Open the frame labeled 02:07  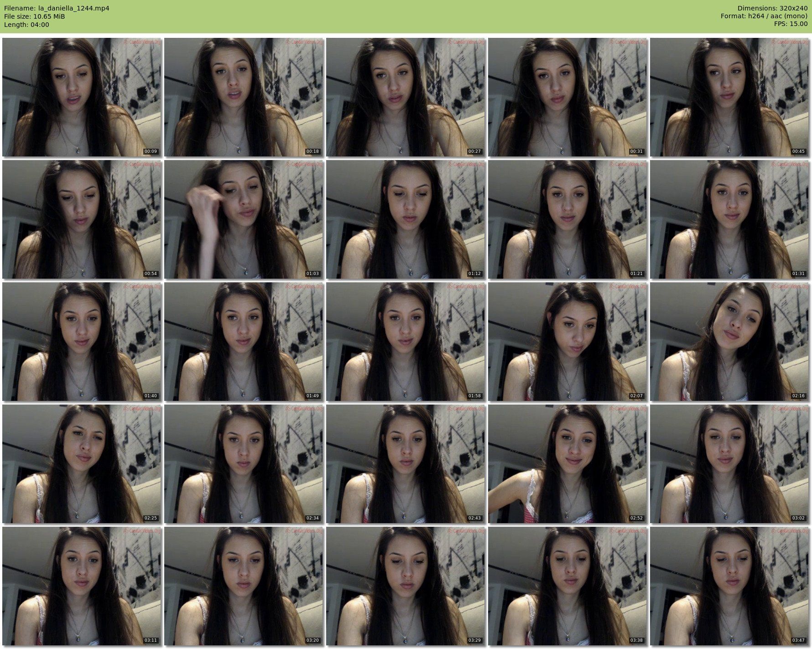coord(567,342)
